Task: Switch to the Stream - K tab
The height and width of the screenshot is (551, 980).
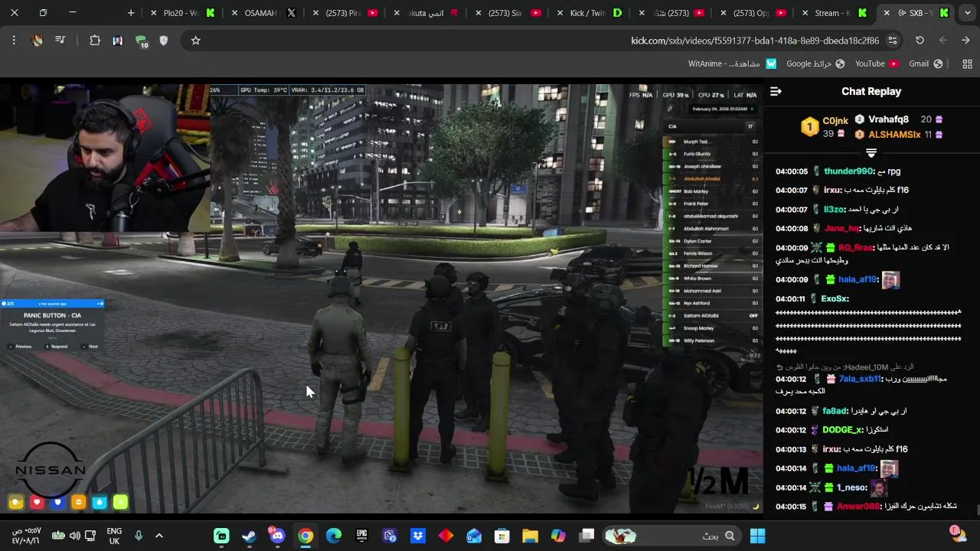Action: 832,13
